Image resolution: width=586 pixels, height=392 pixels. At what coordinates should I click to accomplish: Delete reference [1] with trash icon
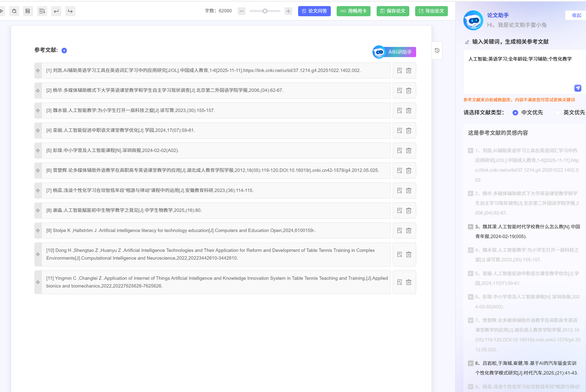pyautogui.click(x=409, y=71)
